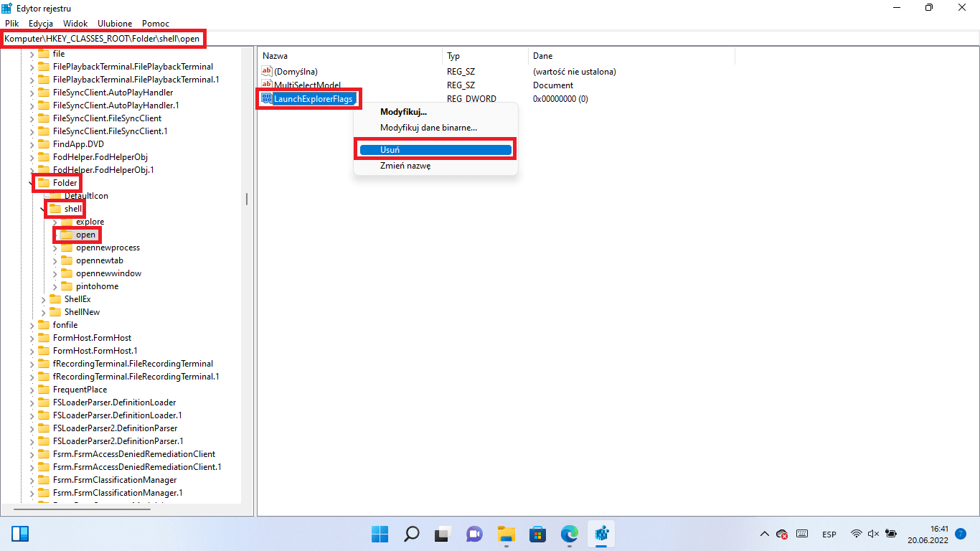Viewport: 980px width, 551px height.
Task: Click the folder icon next to explore
Action: tap(67, 222)
